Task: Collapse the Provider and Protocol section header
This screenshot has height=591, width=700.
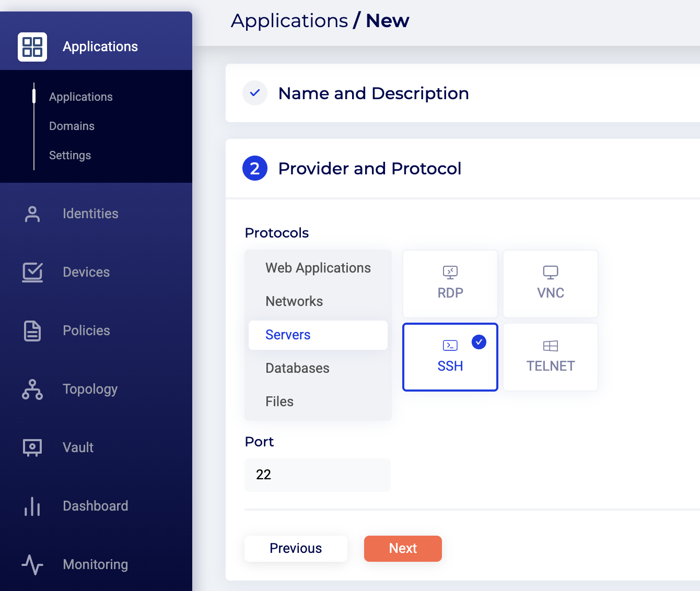Action: (369, 169)
